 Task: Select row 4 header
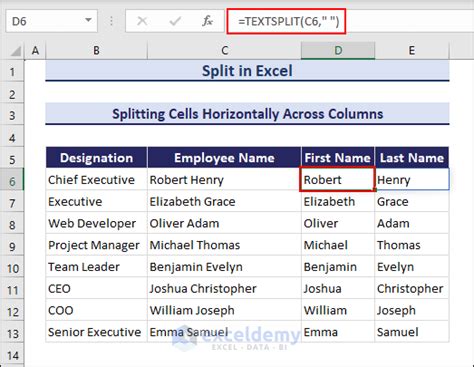pos(12,137)
